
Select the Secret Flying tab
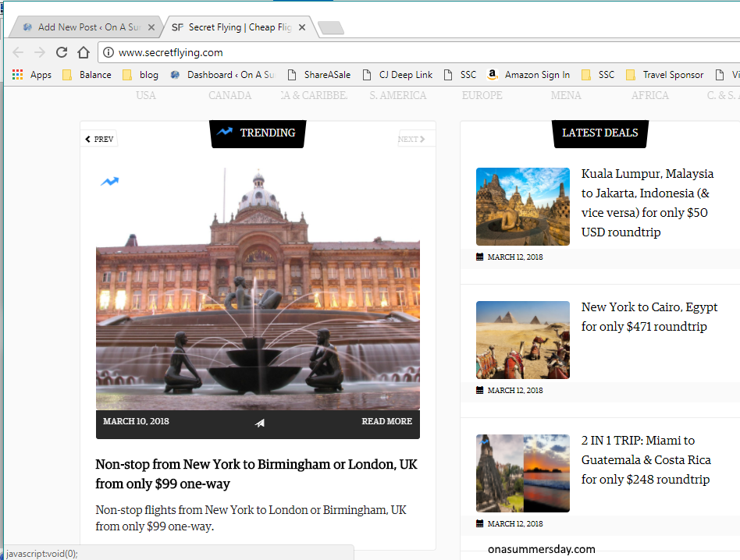click(238, 27)
